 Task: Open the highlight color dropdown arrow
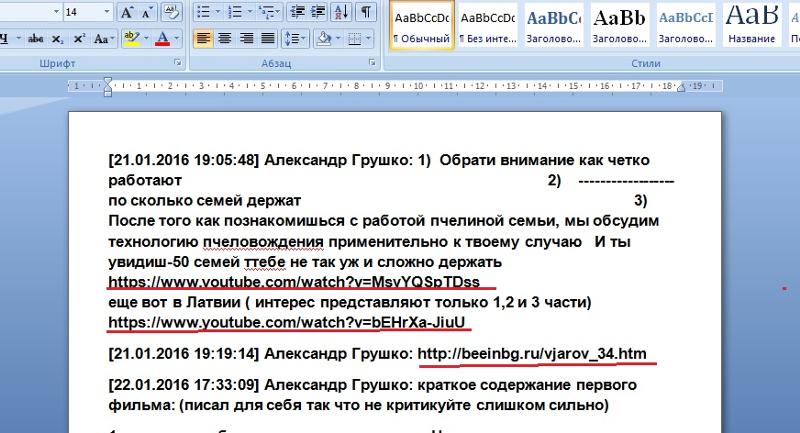(146, 39)
